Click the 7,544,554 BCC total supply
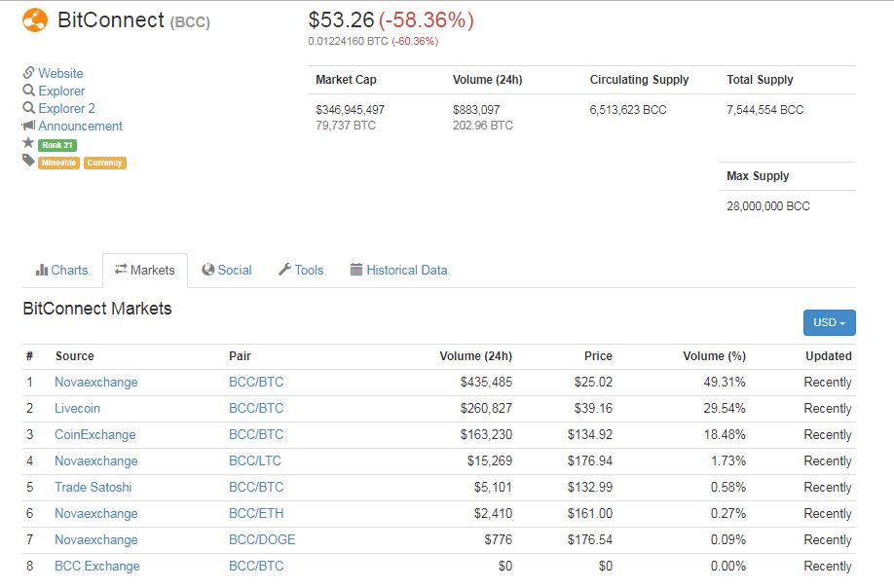894x588 pixels. pyautogui.click(x=764, y=109)
